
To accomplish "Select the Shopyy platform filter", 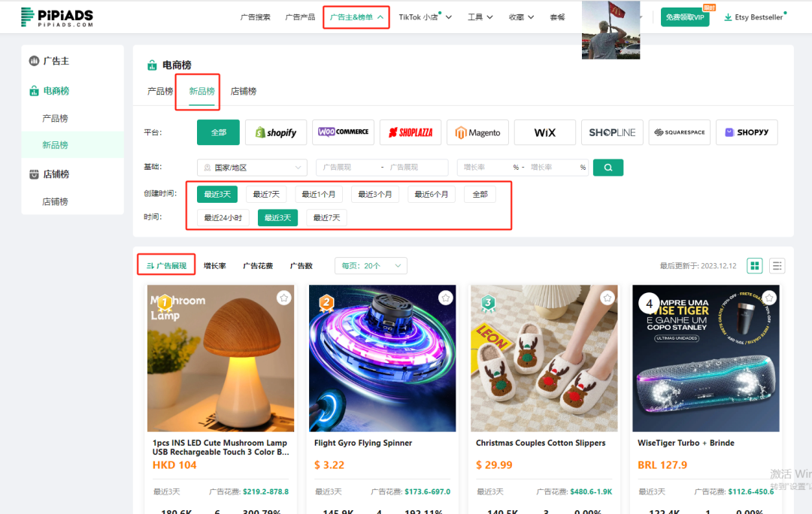I will point(747,132).
